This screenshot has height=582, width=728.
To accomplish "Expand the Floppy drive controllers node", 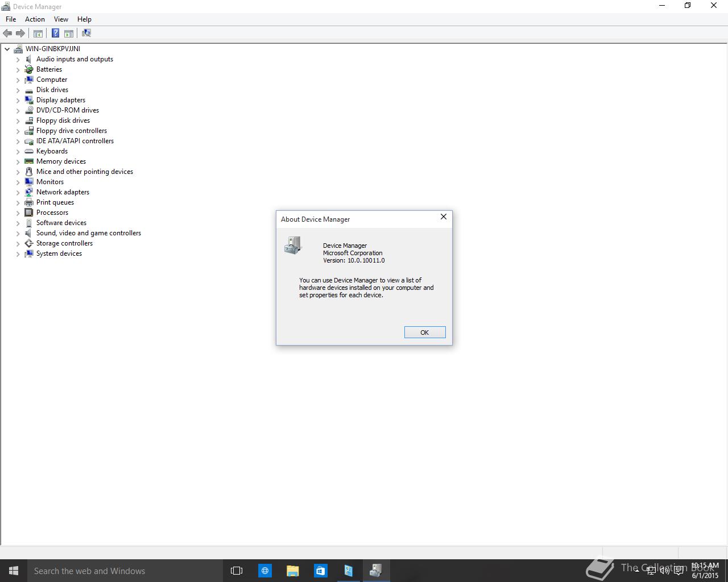I will (x=18, y=131).
